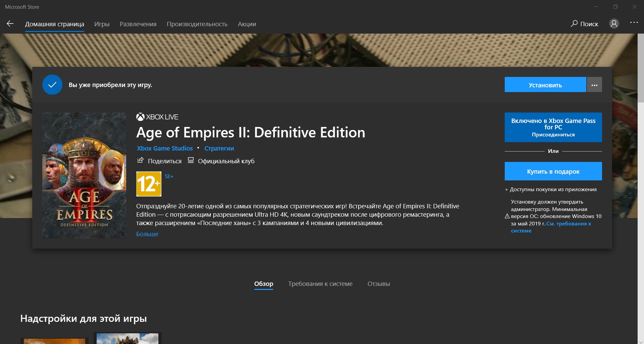Open the first add-on thumbnail
Image resolution: width=644 pixels, height=344 pixels.
[x=55, y=341]
